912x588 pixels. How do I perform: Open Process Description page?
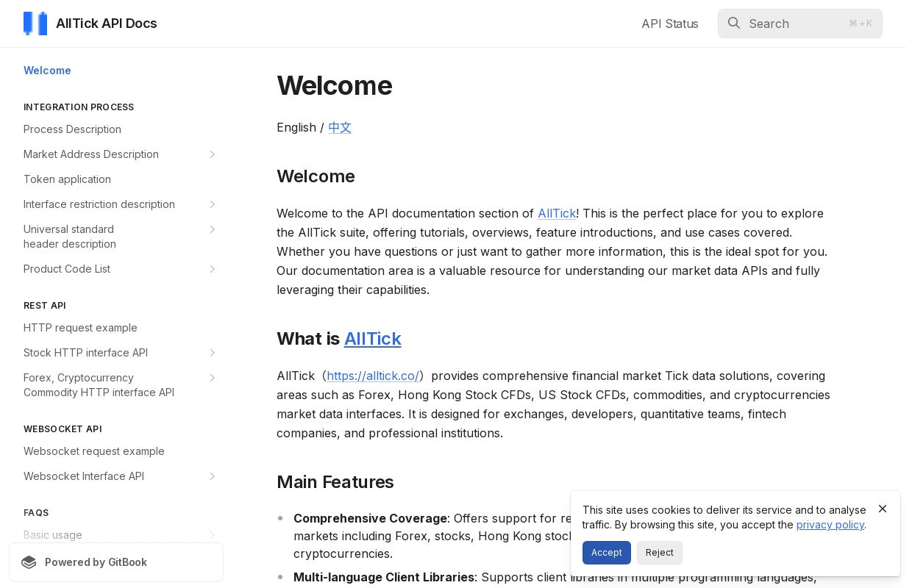[72, 129]
